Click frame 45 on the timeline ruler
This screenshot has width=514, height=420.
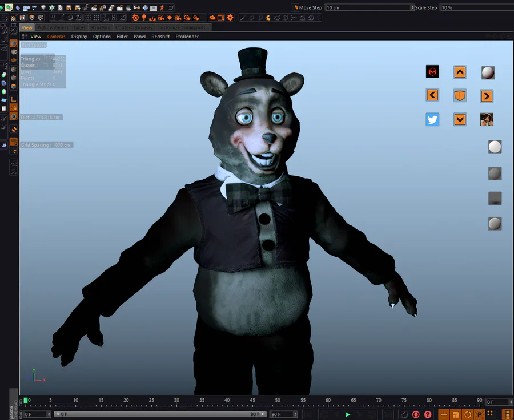coord(252,401)
